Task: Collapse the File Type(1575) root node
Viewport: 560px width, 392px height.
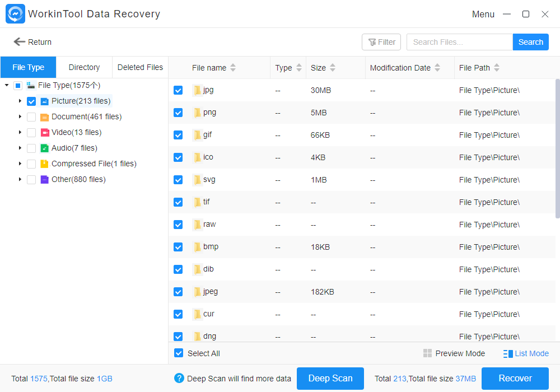Action: click(7, 85)
